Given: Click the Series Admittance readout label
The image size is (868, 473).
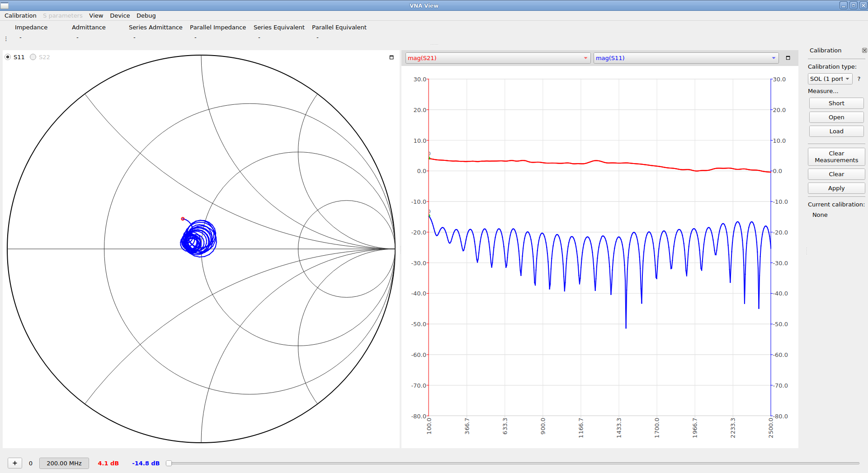Looking at the screenshot, I should click(156, 27).
